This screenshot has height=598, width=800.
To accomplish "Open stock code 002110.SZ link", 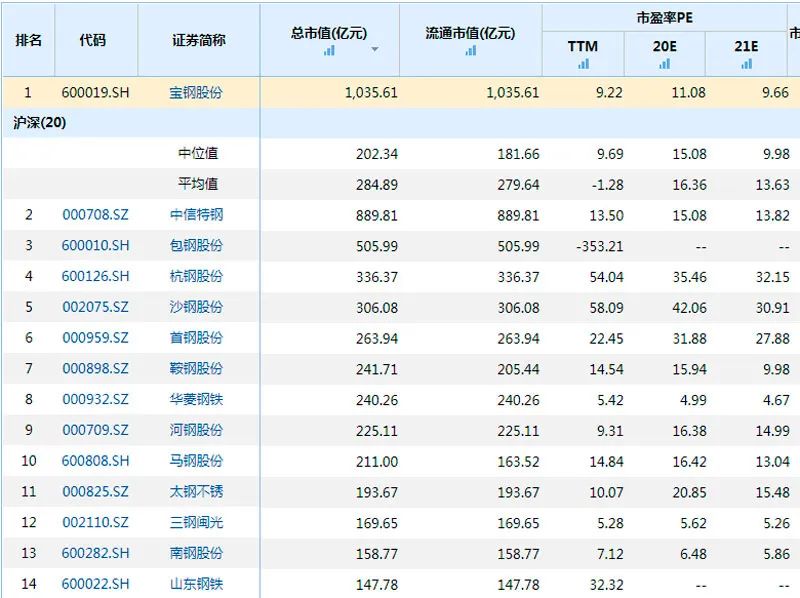I will point(95,522).
